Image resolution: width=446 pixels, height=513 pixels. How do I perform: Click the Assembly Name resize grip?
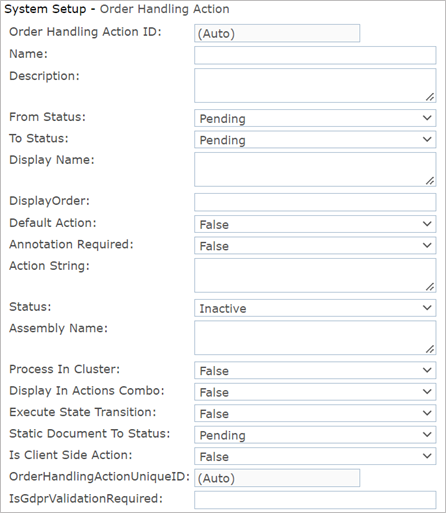pos(430,349)
